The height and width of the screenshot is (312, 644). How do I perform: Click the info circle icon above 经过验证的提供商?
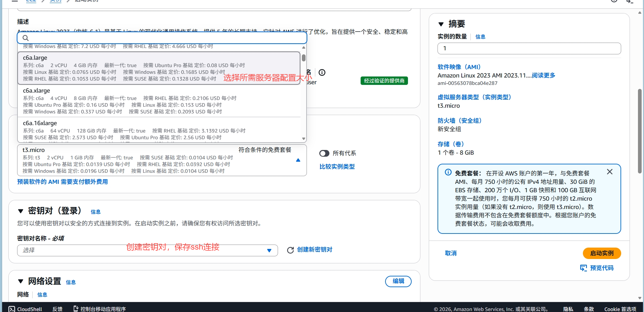click(322, 72)
